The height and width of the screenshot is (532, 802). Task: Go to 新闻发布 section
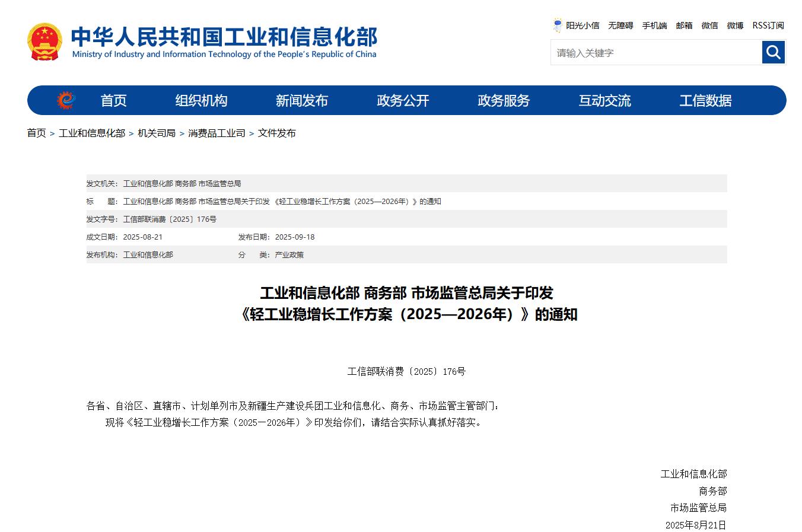tap(302, 100)
